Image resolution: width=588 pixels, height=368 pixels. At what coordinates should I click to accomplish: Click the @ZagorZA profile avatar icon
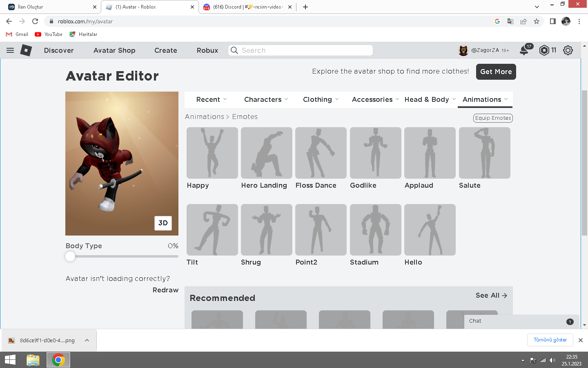[x=463, y=50]
